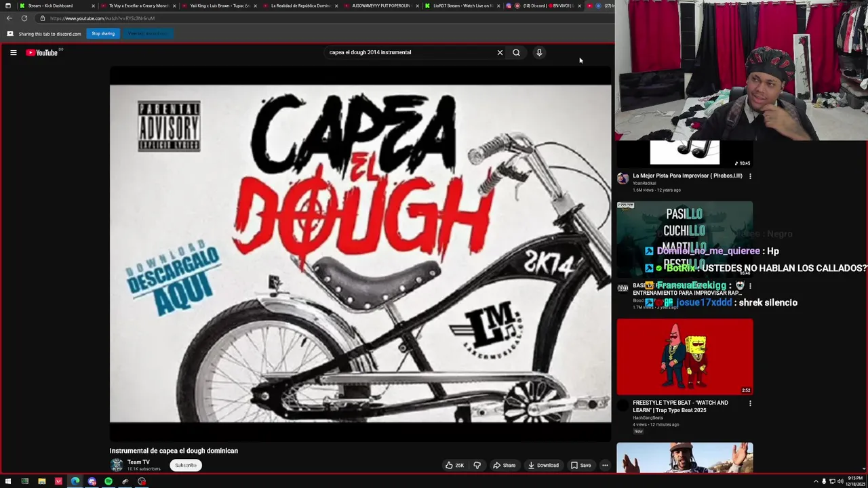Run search with the magnifier icon
The height and width of the screenshot is (488, 868).
click(x=516, y=52)
